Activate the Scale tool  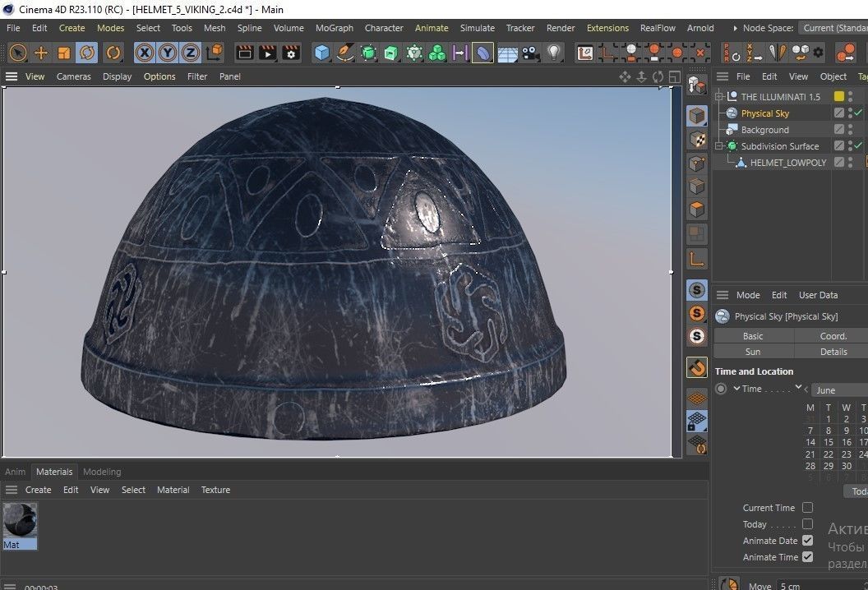click(63, 53)
